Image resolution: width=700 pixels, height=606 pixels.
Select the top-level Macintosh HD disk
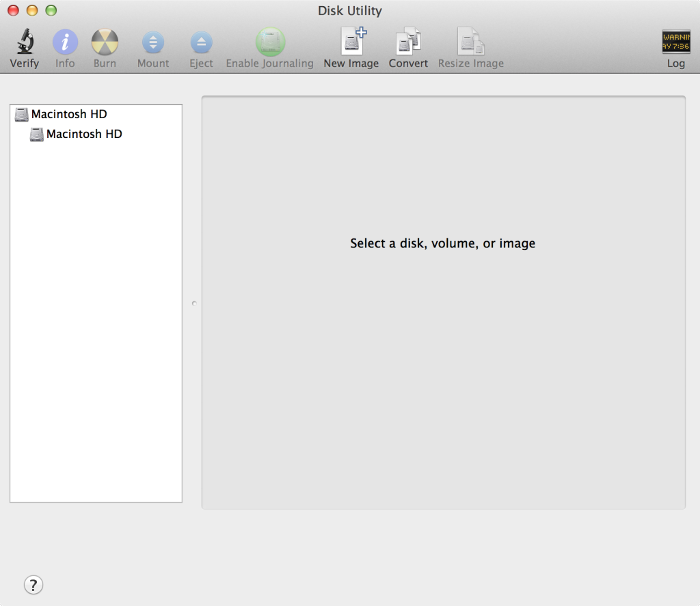[96, 114]
